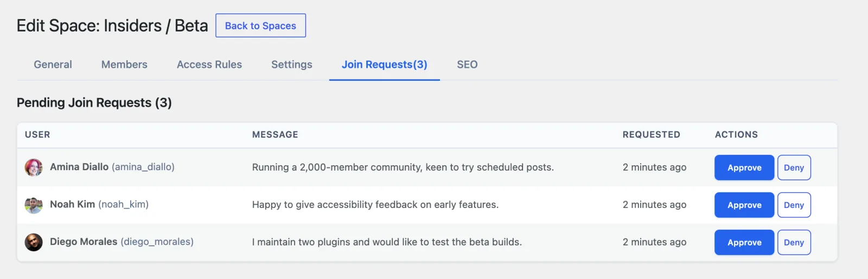Click Amina Diallo's avatar picture
868x279 pixels.
coord(34,167)
